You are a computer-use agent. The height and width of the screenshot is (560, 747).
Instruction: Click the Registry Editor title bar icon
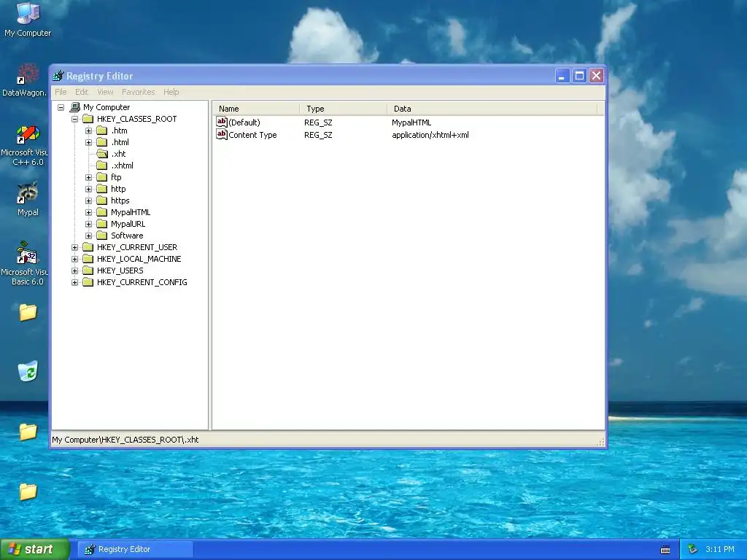[x=58, y=76]
